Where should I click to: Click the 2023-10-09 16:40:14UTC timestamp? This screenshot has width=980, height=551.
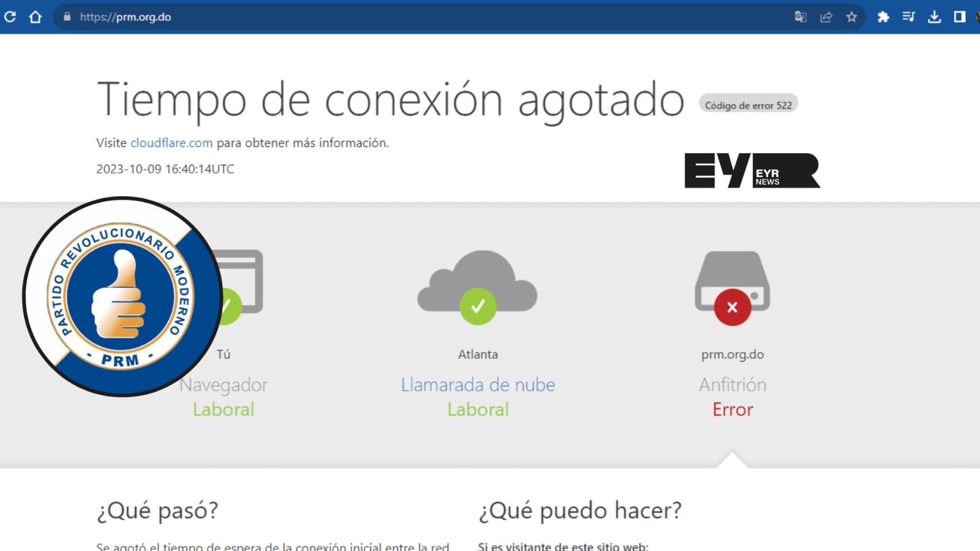[x=165, y=169]
